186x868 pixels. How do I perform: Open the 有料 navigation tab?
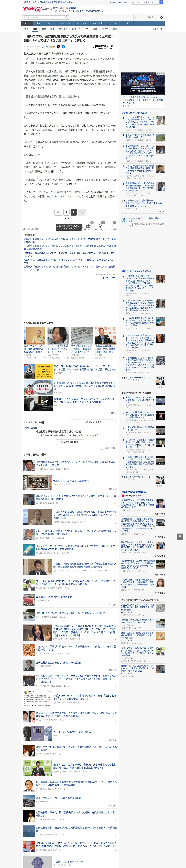click(x=128, y=24)
